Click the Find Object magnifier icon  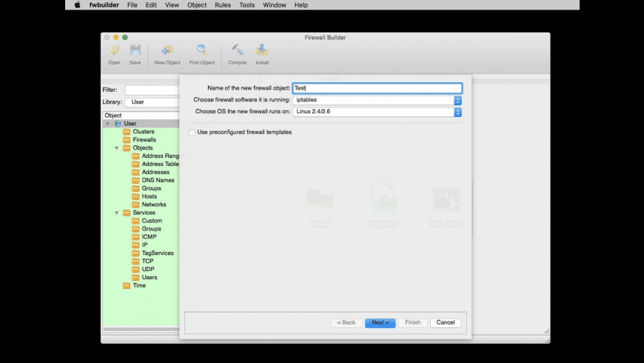[201, 50]
